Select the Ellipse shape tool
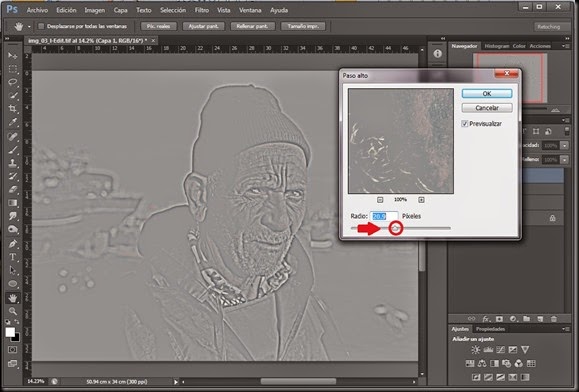This screenshot has height=392, width=579. 13,284
